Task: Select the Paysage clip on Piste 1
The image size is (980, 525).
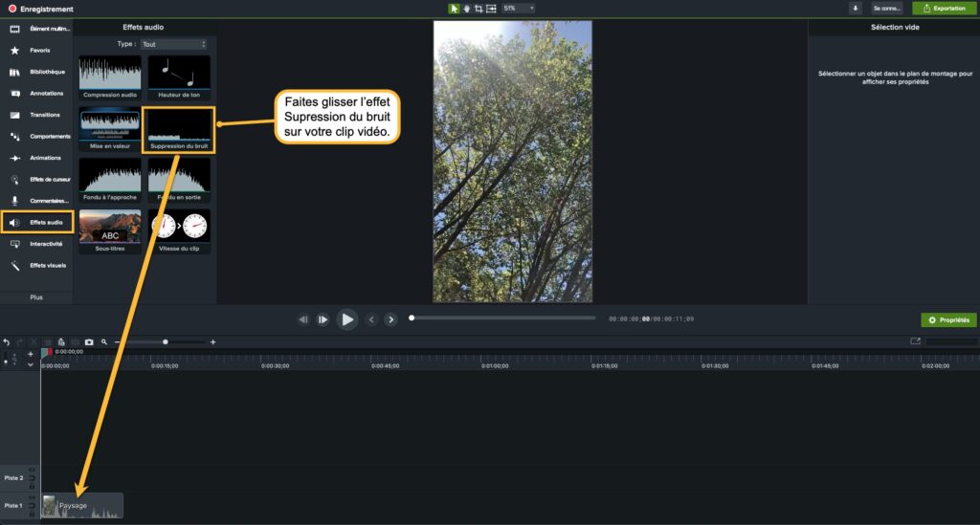Action: [82, 506]
